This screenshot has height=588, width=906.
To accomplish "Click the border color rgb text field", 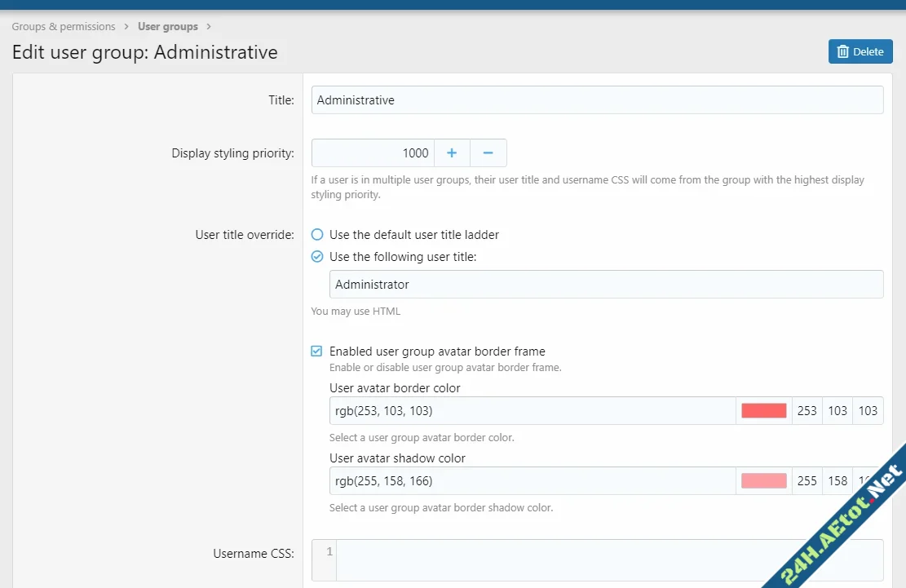I will (532, 411).
